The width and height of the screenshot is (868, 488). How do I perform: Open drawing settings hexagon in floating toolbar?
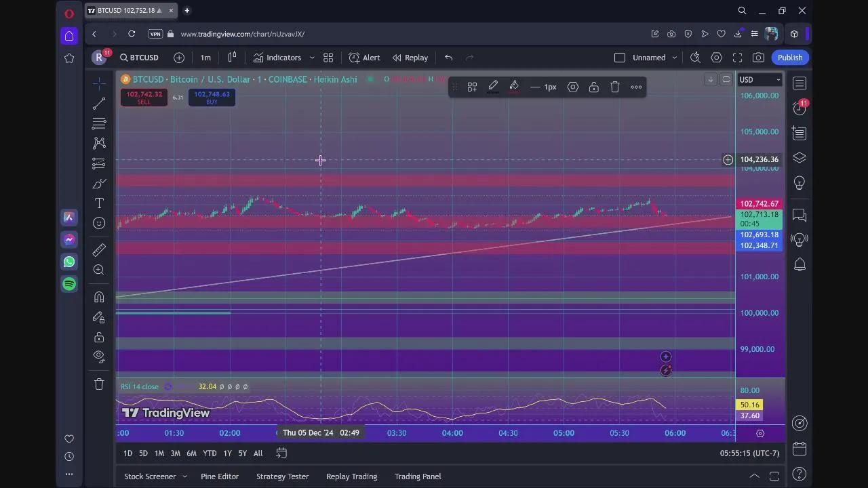[x=573, y=87]
